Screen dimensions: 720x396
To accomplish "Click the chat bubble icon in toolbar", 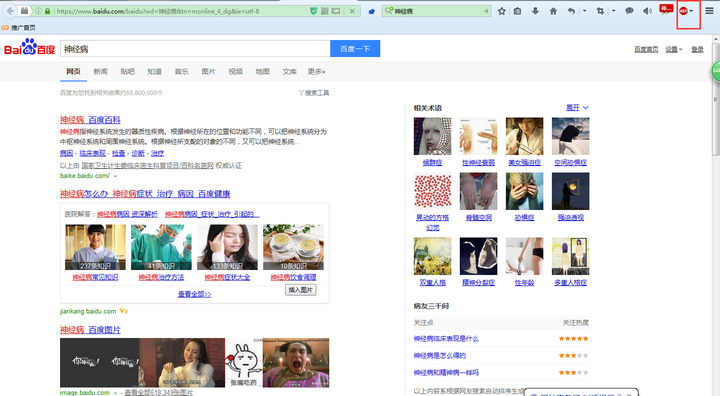I will coord(629,11).
